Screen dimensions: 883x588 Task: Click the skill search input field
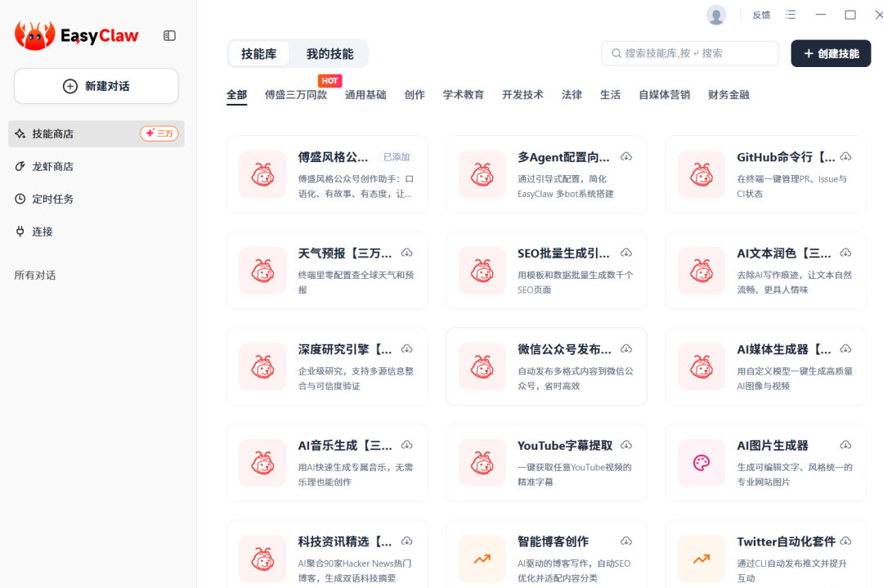point(691,52)
